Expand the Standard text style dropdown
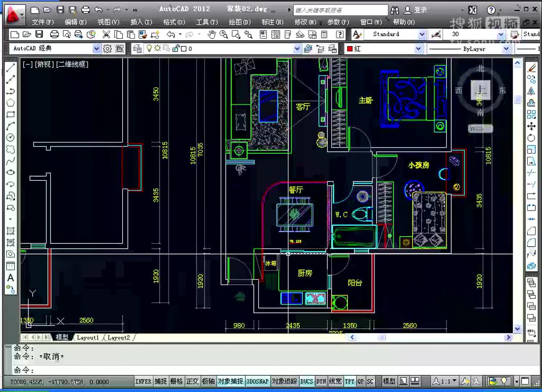 point(422,34)
